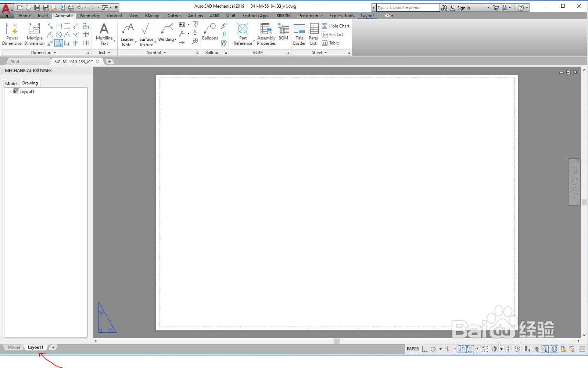This screenshot has height=368, width=588.
Task: Open a new file tab with plus
Action: click(110, 62)
